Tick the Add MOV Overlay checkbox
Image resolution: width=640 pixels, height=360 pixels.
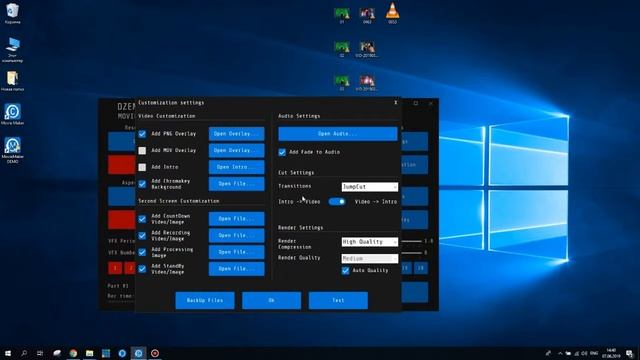(x=142, y=151)
